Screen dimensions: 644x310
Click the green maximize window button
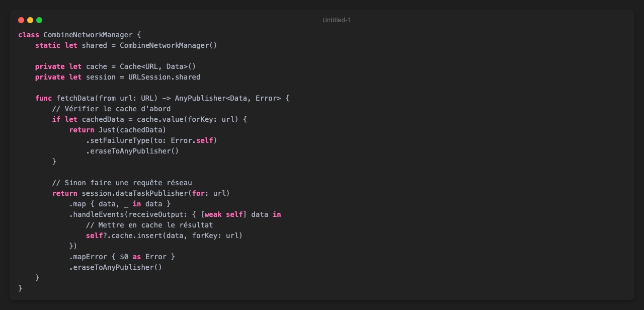pyautogui.click(x=39, y=20)
